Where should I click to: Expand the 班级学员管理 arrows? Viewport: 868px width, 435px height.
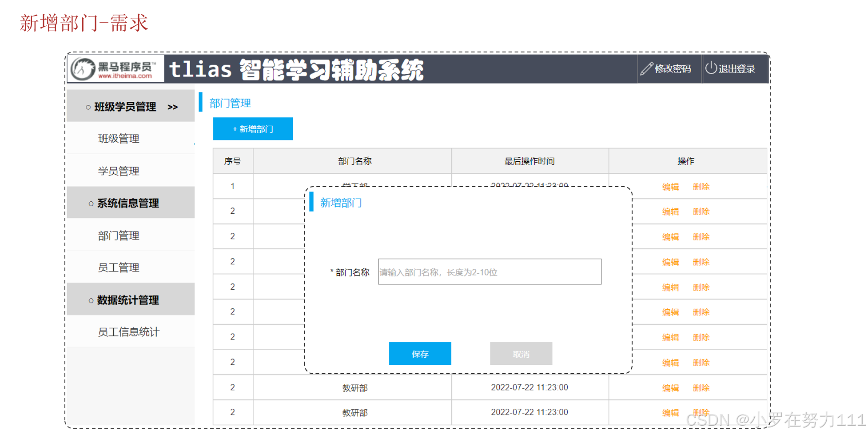tap(173, 107)
